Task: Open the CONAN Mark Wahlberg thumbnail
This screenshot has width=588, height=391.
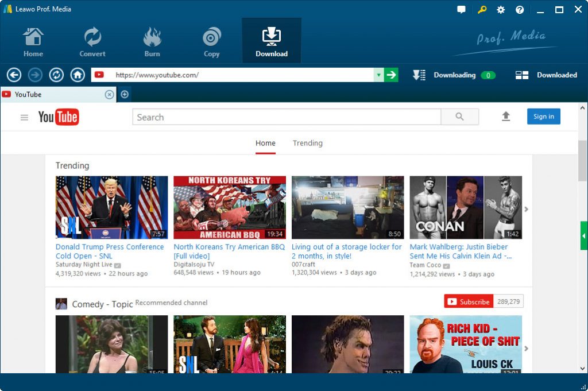Action: (x=466, y=207)
